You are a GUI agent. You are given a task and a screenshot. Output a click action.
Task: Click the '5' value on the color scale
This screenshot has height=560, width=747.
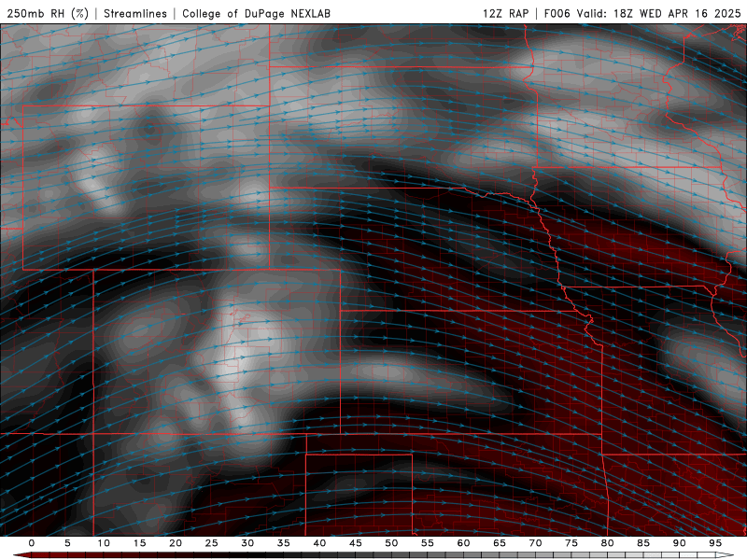pos(67,543)
